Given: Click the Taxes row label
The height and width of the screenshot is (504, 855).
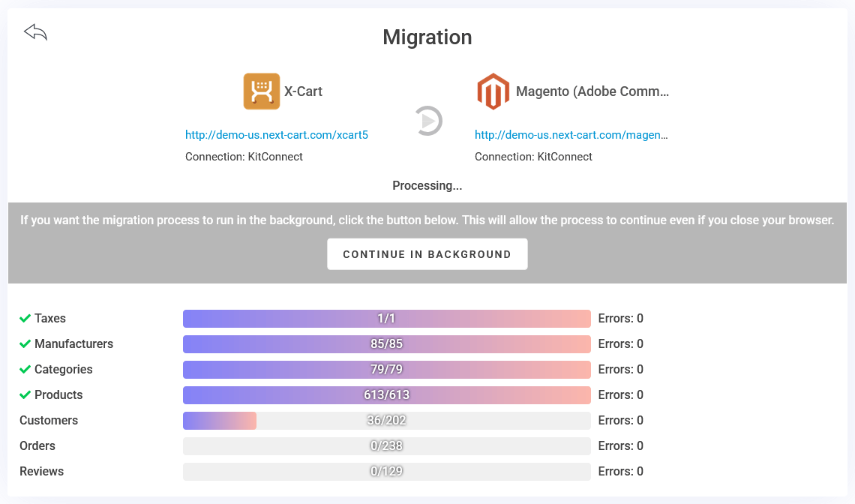Looking at the screenshot, I should 50,319.
